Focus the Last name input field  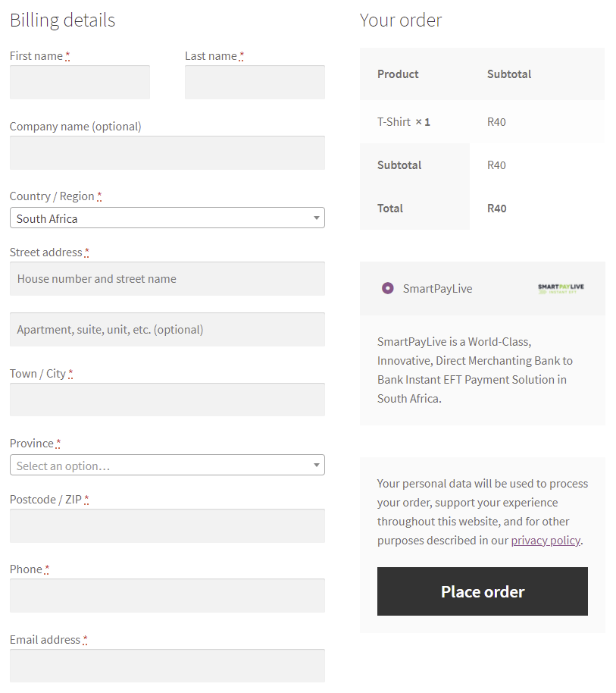tap(255, 82)
